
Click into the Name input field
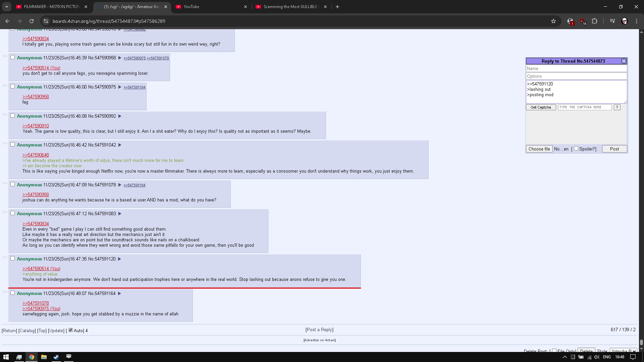[x=576, y=68]
